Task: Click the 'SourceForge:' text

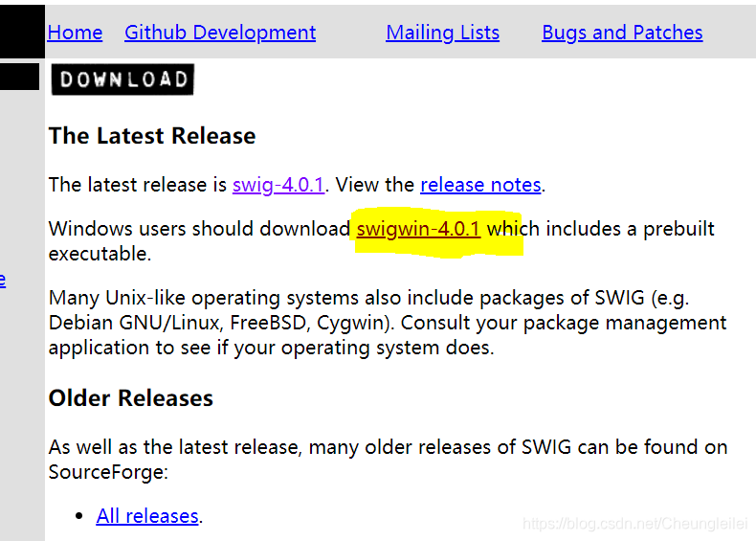Action: (108, 472)
